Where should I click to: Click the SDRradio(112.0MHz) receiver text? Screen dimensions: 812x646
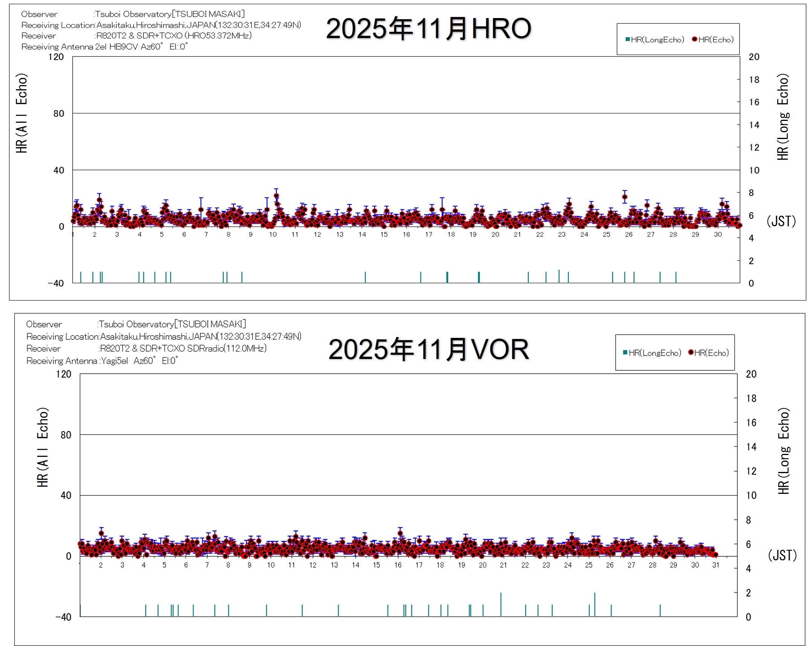pyautogui.click(x=227, y=348)
